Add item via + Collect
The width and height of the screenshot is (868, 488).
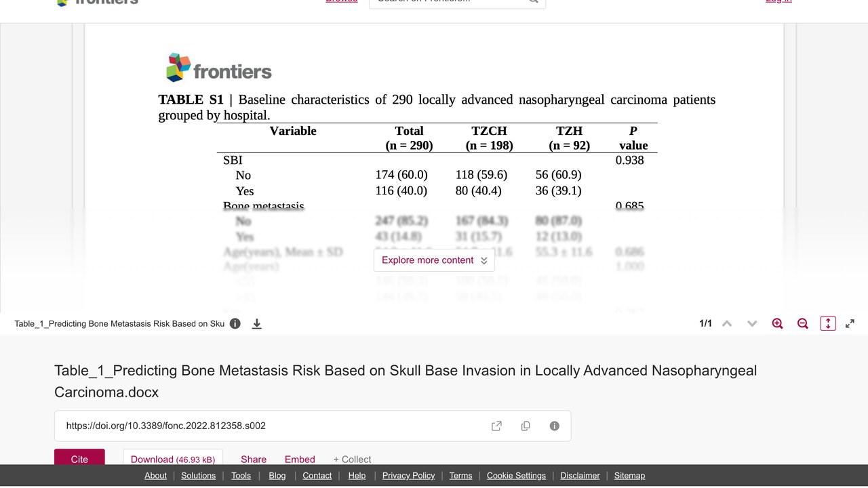[352, 460]
